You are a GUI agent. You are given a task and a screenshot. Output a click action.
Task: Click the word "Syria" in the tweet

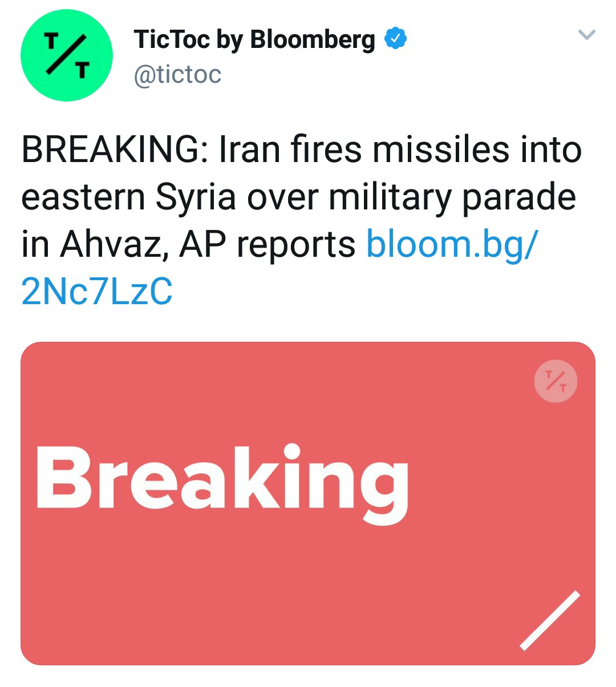coord(196,197)
